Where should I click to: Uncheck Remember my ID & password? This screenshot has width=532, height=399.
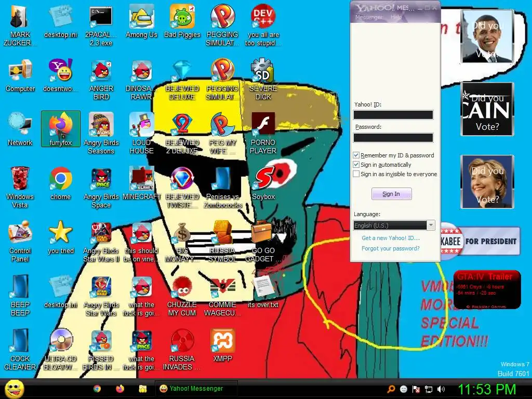(356, 155)
